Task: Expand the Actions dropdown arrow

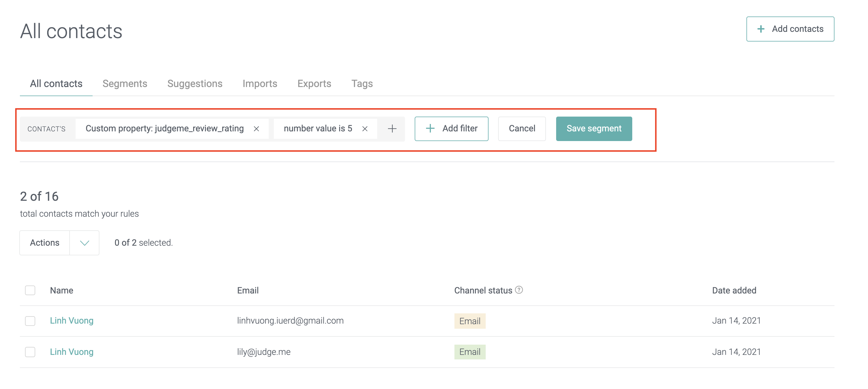Action: tap(84, 243)
